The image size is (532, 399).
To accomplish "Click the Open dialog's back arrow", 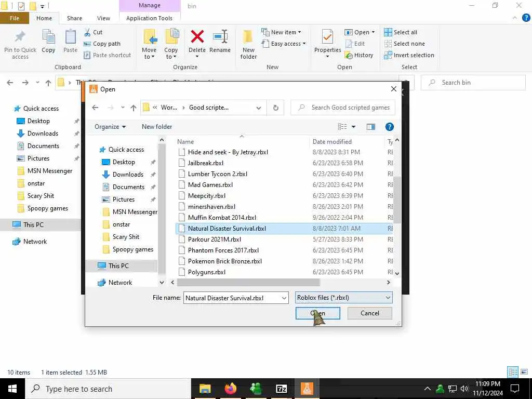I will point(96,108).
